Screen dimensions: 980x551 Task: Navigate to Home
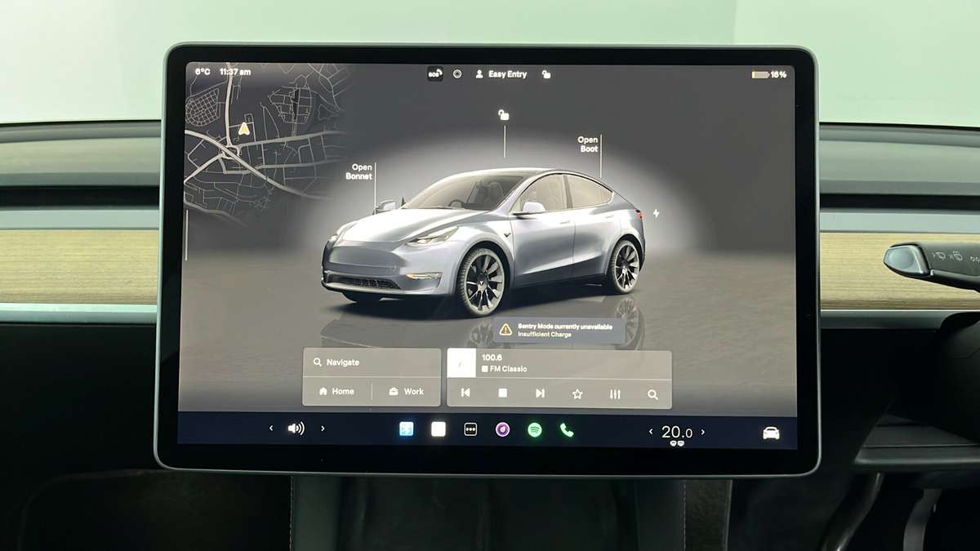pyautogui.click(x=336, y=392)
